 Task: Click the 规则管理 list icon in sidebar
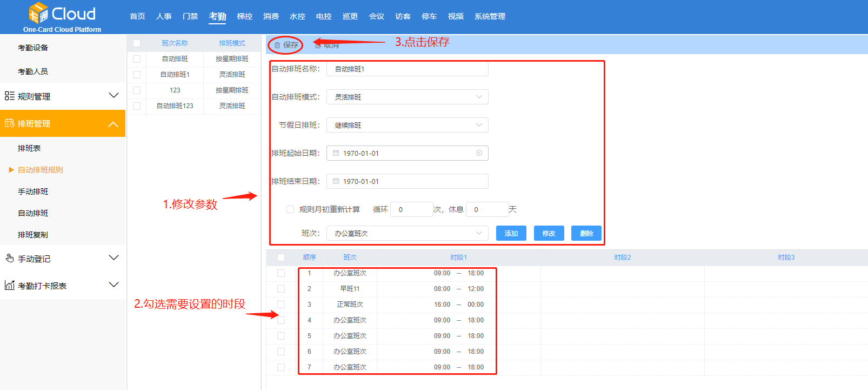pyautogui.click(x=9, y=96)
